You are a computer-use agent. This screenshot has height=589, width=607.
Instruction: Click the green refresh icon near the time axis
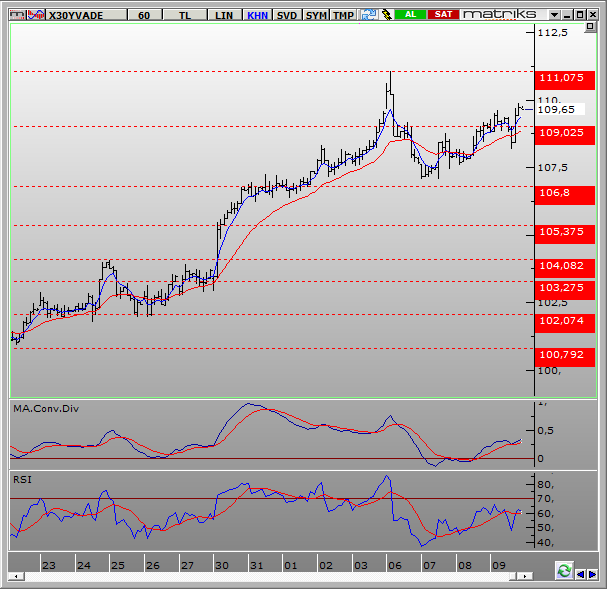pos(564,571)
